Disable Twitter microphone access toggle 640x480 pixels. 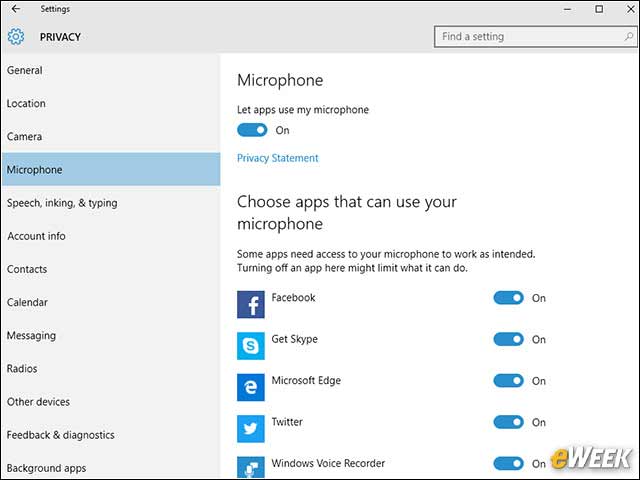pos(509,422)
